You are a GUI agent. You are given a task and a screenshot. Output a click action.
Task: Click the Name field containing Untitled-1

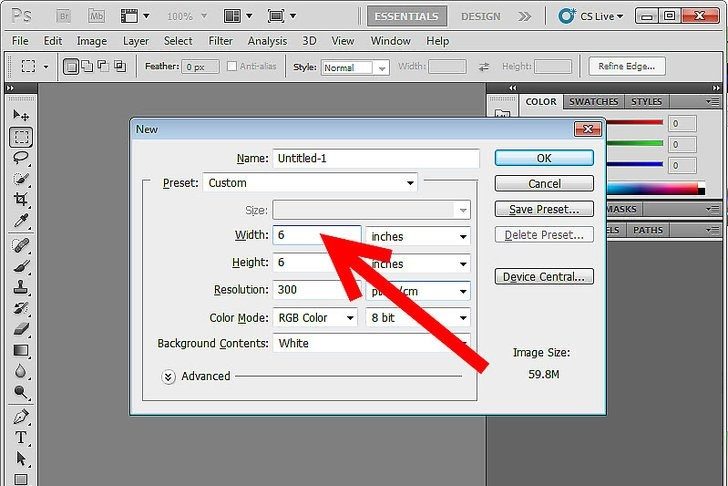point(375,158)
